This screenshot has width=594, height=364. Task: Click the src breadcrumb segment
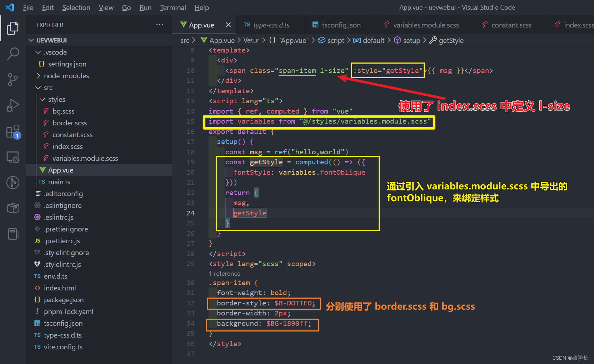[185, 40]
